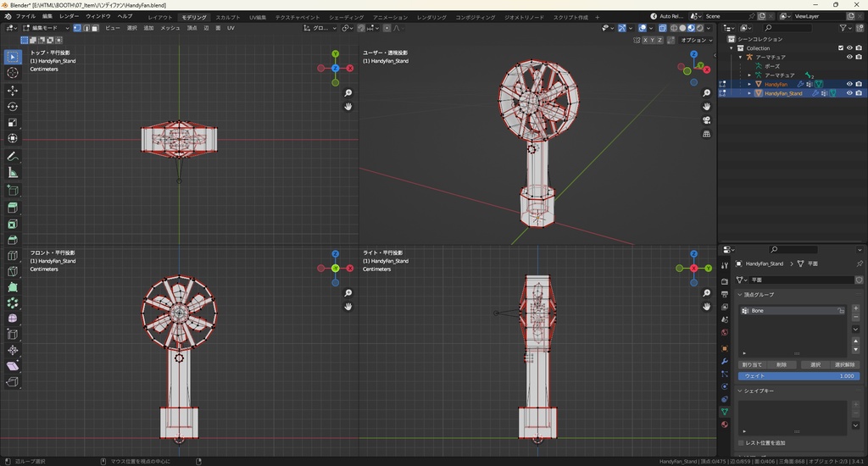Viewport: 868px width, 466px height.
Task: Switch to the シェーディング workspace tab
Action: (x=347, y=17)
